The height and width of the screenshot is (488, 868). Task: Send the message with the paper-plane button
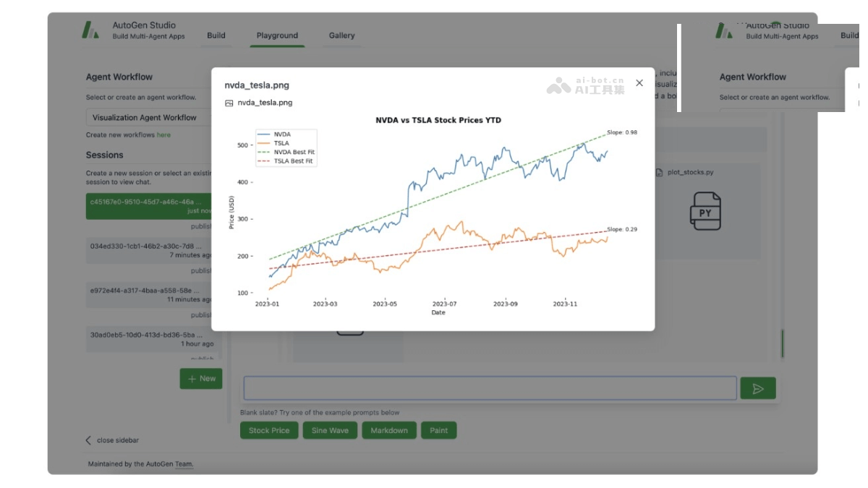[758, 388]
